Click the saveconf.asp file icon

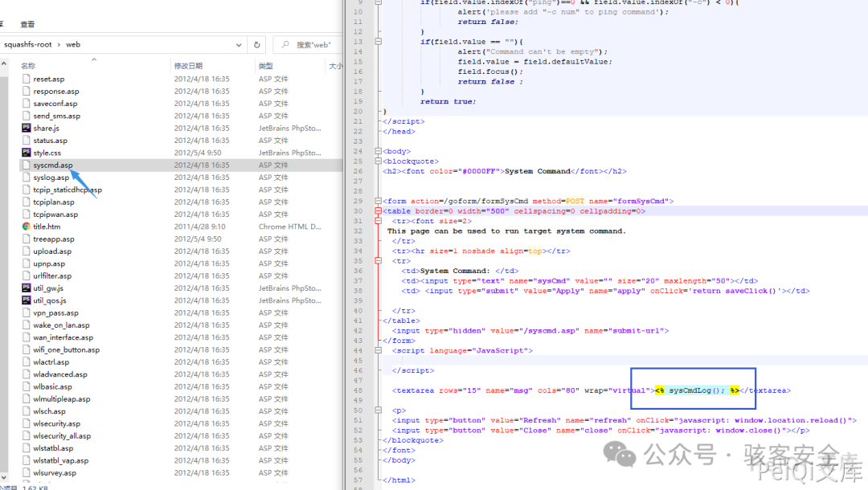point(26,104)
